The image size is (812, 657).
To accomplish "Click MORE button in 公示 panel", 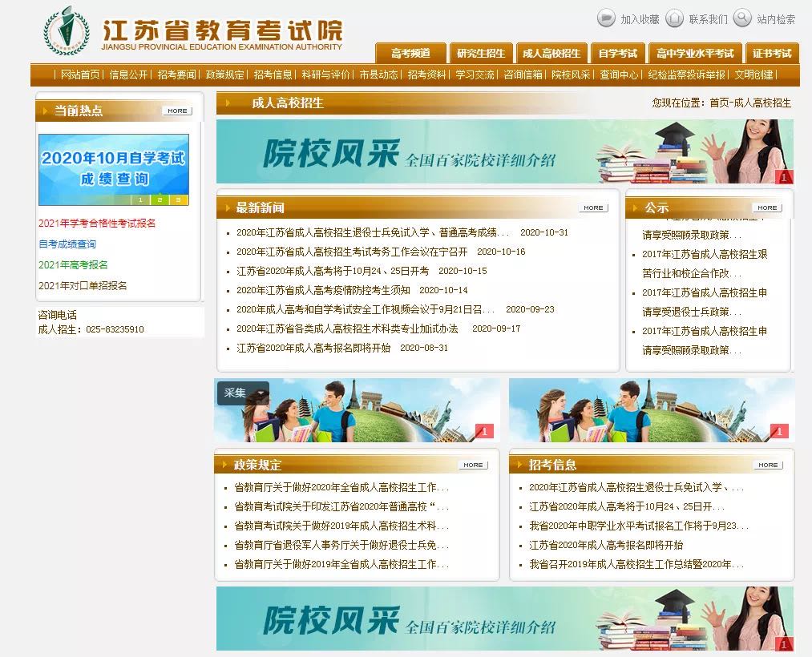I will click(x=767, y=208).
